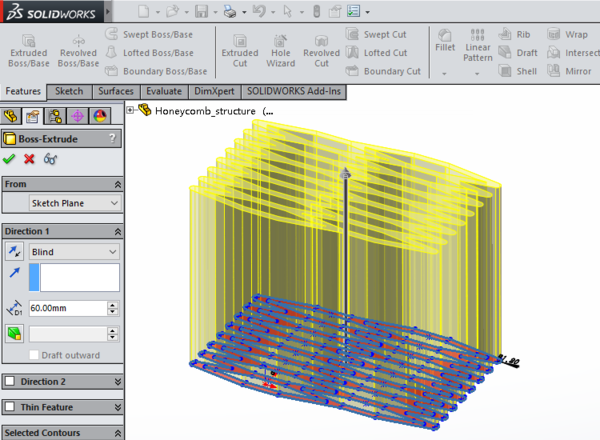Click the 60.00mm depth field
This screenshot has width=600, height=440.
coord(68,308)
